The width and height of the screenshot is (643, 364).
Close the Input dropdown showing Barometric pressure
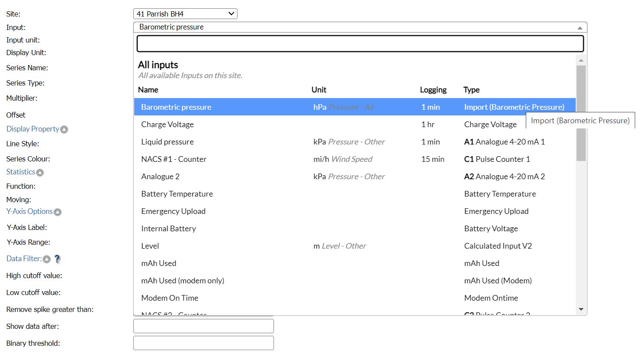359,27
